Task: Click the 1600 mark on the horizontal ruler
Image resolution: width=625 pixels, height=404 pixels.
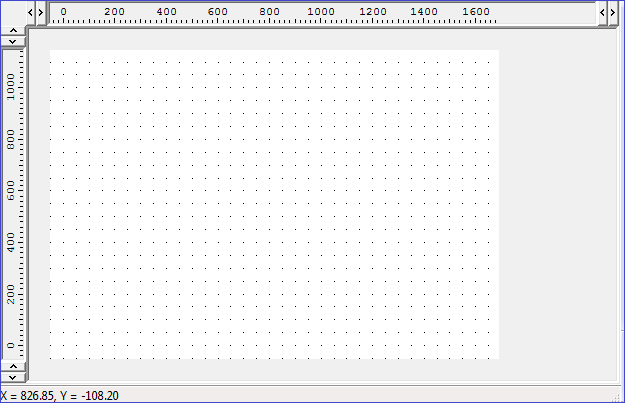Action: click(x=476, y=12)
